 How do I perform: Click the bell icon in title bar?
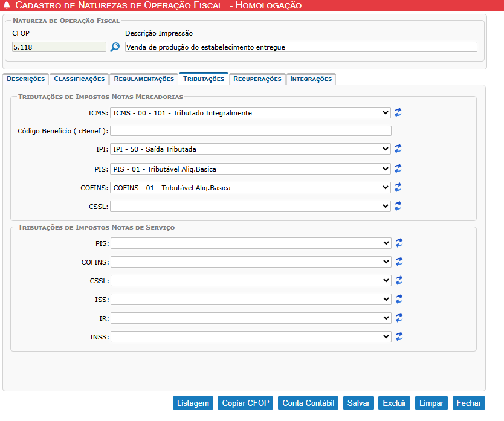pyautogui.click(x=7, y=5)
